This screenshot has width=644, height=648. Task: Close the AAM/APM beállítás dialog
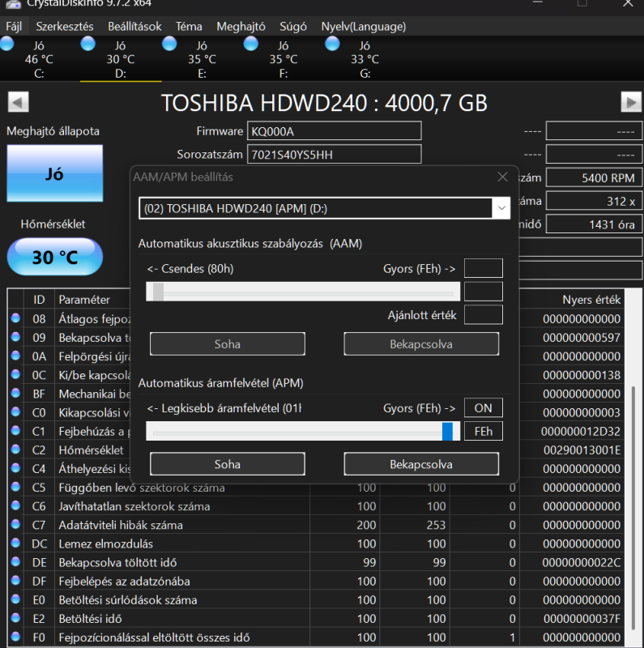pyautogui.click(x=502, y=177)
